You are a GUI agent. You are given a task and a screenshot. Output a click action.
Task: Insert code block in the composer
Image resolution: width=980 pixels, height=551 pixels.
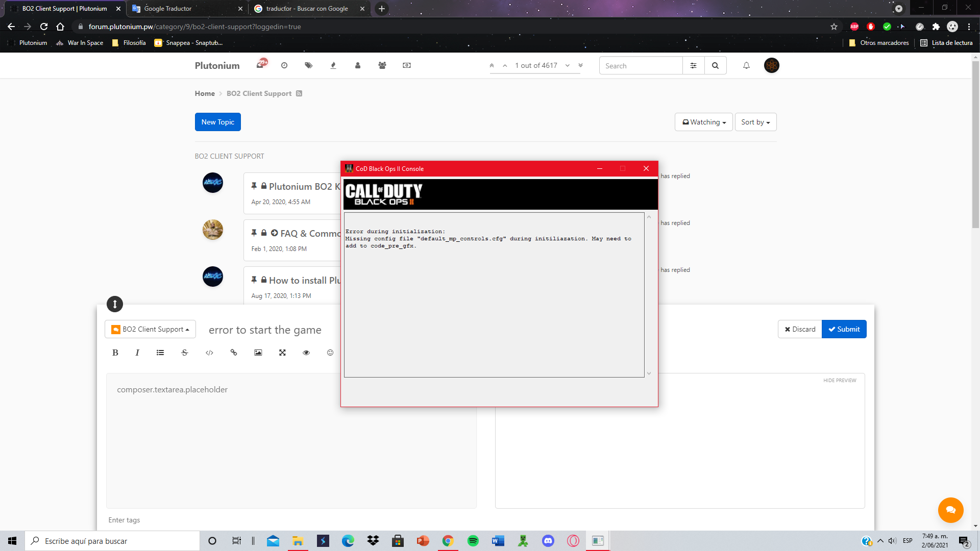coord(209,353)
